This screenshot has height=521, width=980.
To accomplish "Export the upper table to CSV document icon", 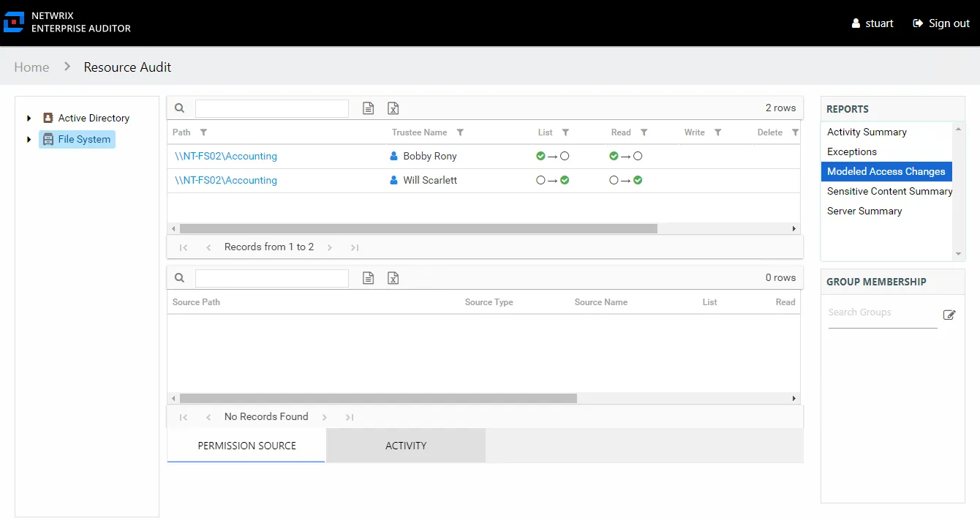I will point(369,108).
